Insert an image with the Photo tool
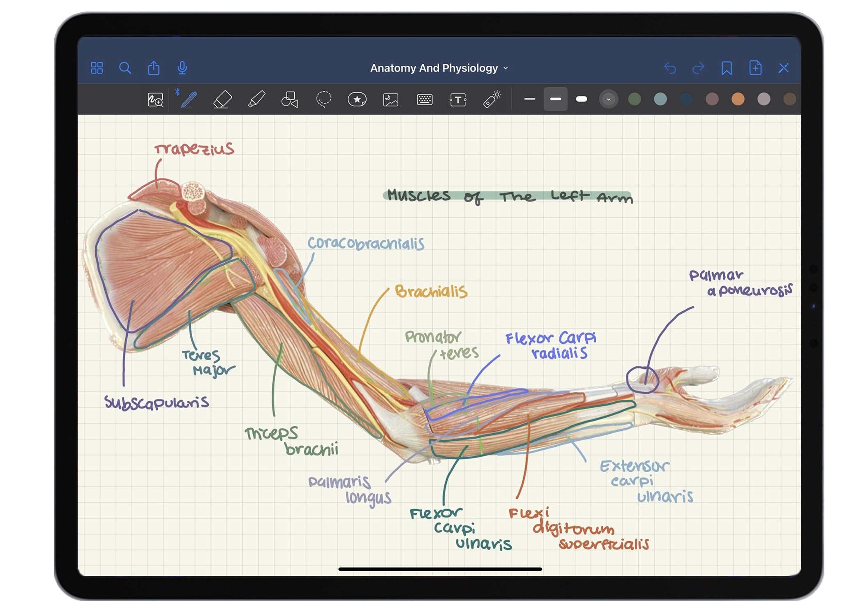This screenshot has width=863, height=616. pyautogui.click(x=390, y=99)
